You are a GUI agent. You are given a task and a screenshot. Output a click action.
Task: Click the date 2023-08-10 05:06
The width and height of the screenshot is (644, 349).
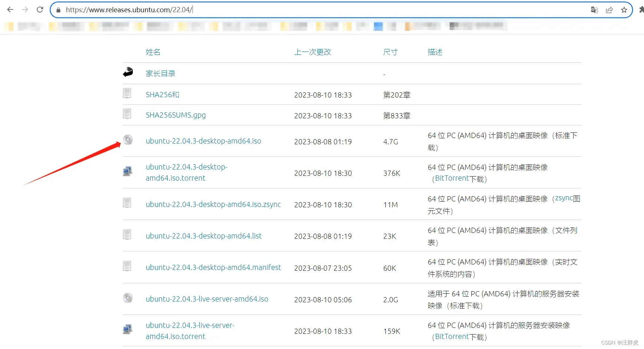tap(323, 300)
